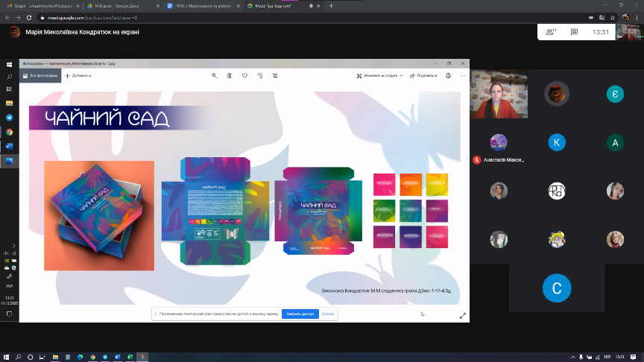Select the crop tool icon
Screen dimensions: 644x362
click(x=276, y=75)
